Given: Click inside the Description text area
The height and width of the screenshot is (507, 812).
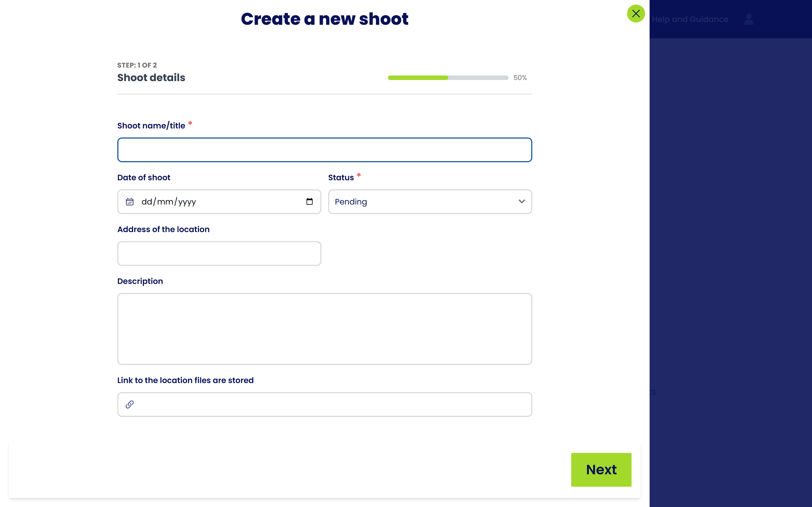Looking at the screenshot, I should click(324, 329).
